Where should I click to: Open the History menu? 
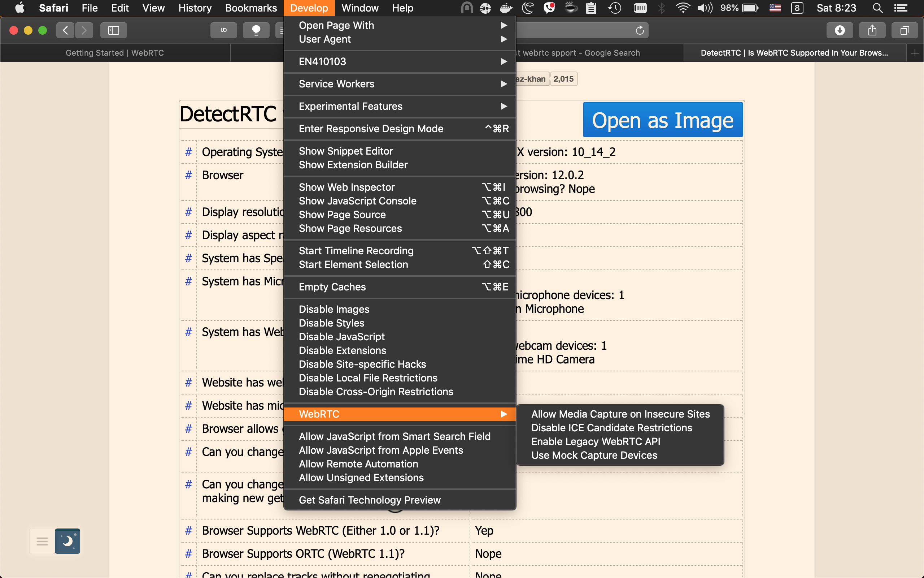195,8
